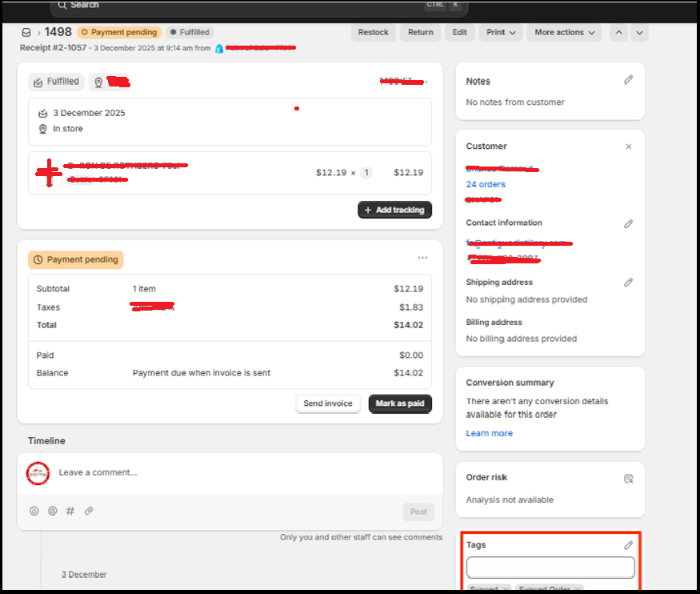The image size is (700, 594).
Task: Insert an emoji in the comment box
Action: (x=34, y=511)
